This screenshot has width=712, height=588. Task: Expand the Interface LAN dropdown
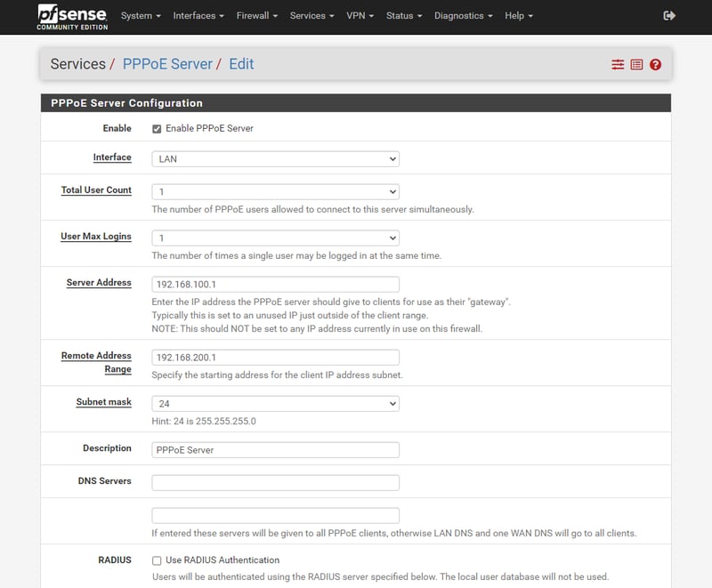pyautogui.click(x=275, y=159)
